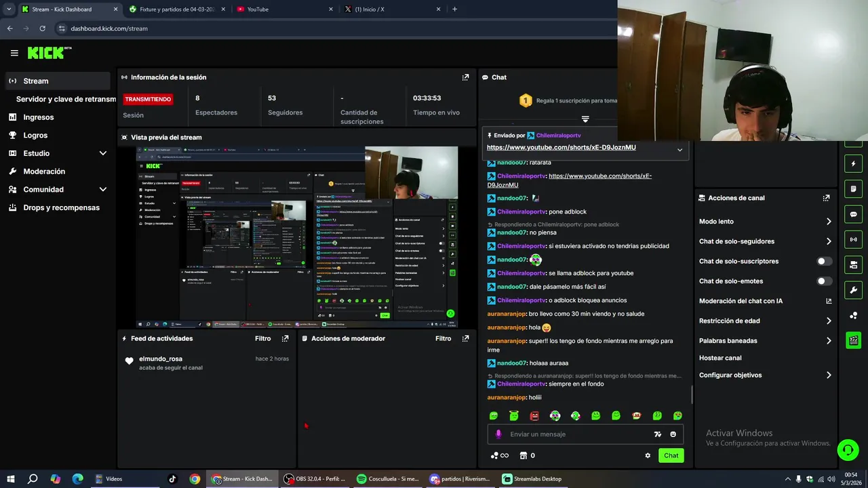The image size is (868, 488).
Task: Open the Feed de actividades Filtro
Action: (262, 338)
